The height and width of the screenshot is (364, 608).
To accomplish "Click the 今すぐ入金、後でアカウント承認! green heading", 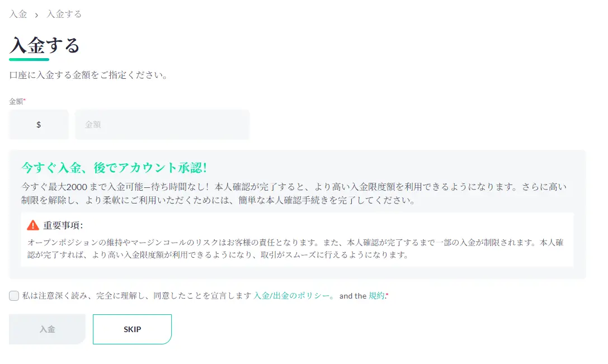I will pos(114,167).
